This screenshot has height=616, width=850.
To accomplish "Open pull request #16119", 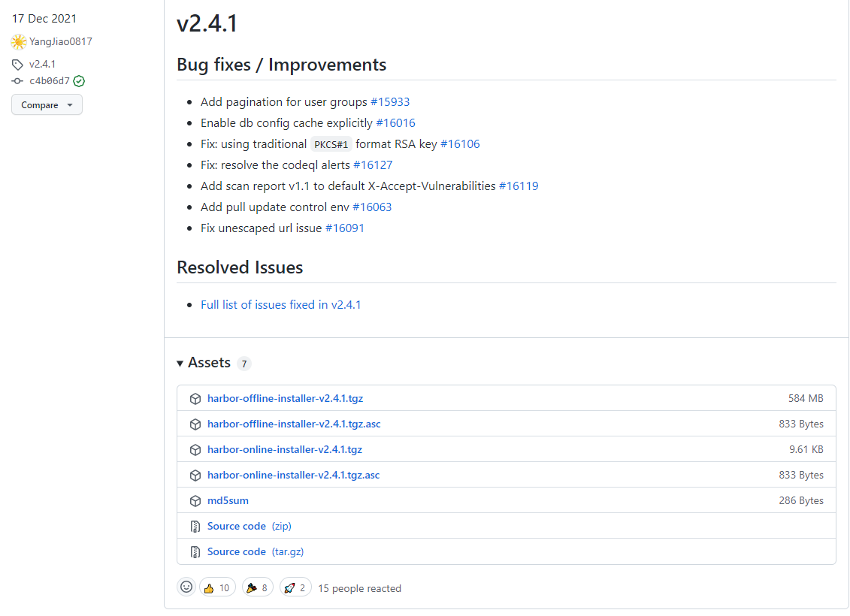I will tap(519, 186).
